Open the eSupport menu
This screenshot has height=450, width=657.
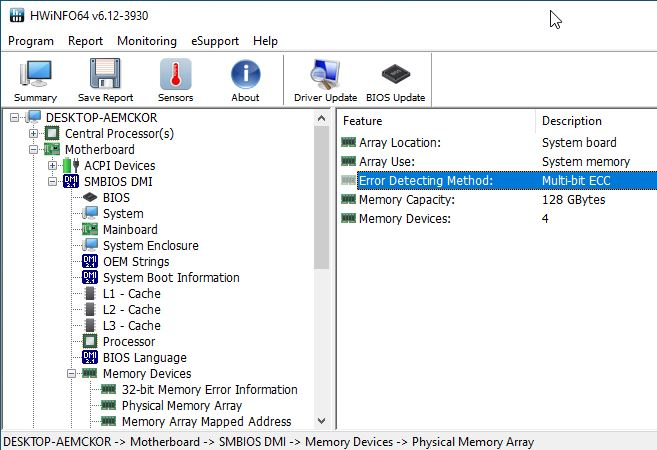215,41
